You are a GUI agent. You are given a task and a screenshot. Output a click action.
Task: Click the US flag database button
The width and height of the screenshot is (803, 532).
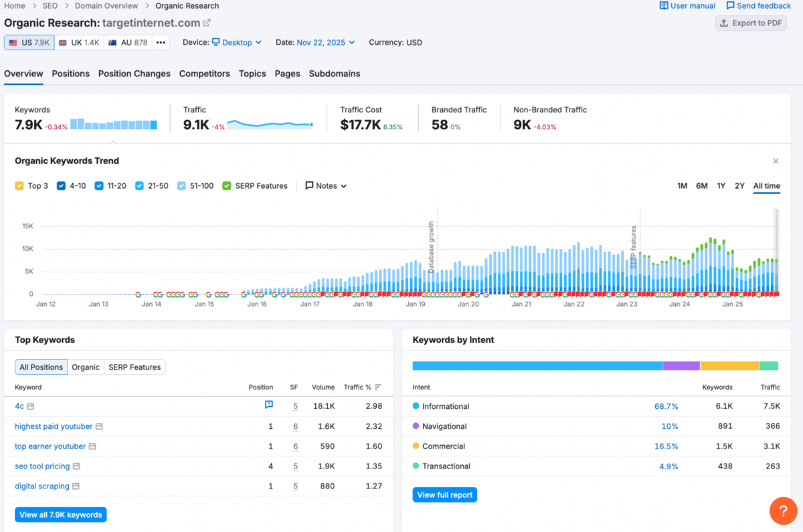tap(29, 42)
